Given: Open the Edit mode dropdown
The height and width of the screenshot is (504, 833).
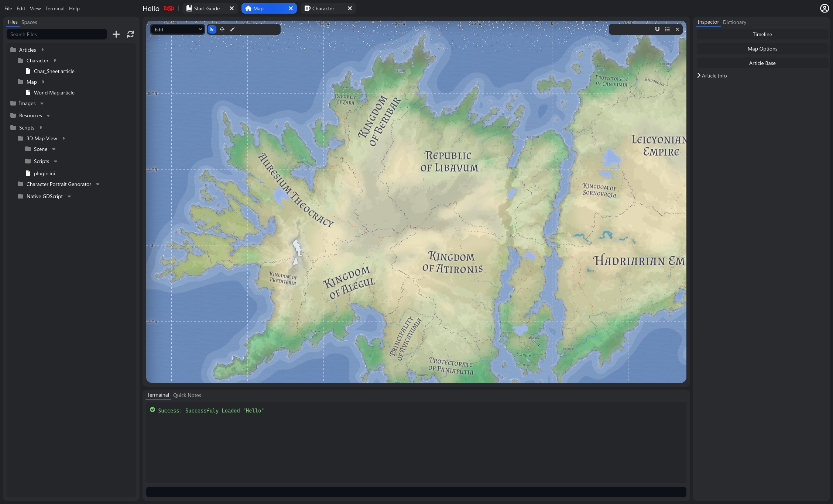Looking at the screenshot, I should click(x=178, y=30).
